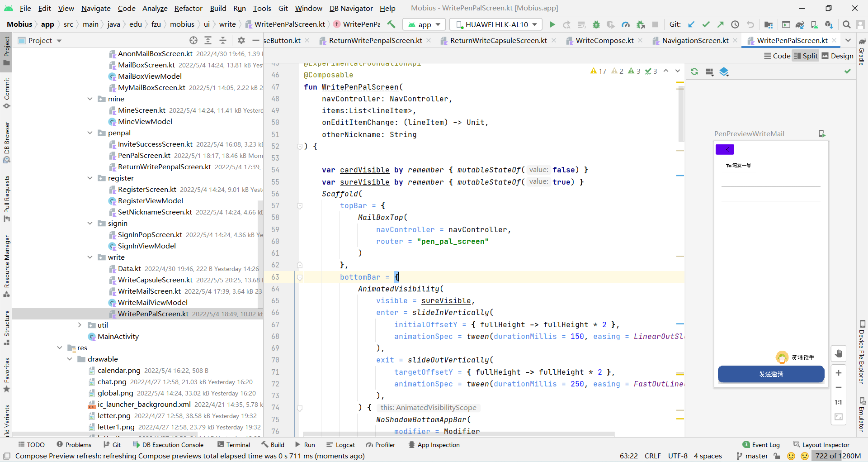868x462 pixels.
Task: Click the purple back button in preview
Action: (x=725, y=149)
